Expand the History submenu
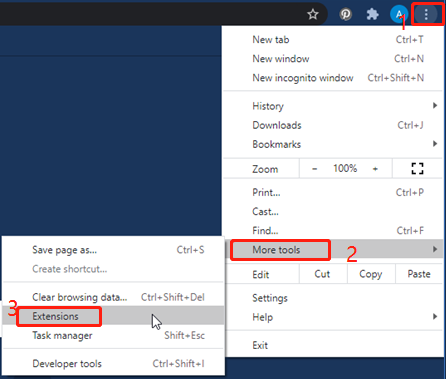 [x=333, y=106]
